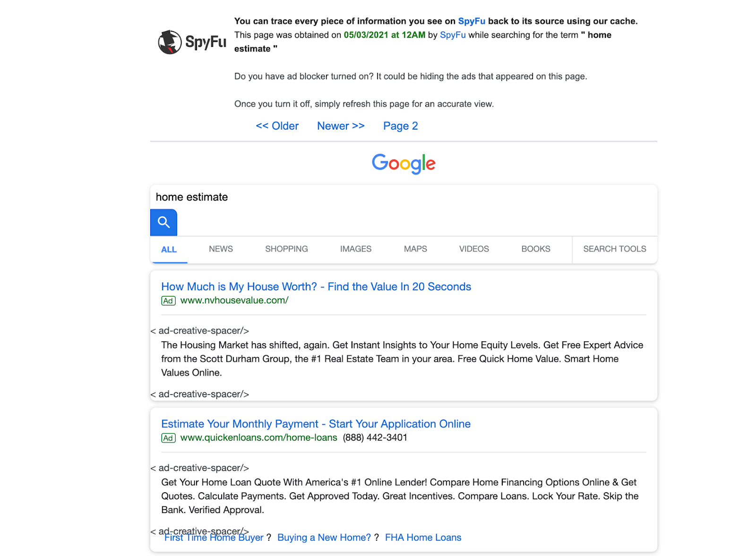756x556 pixels.
Task: Click the blue search magnifier button
Action: coord(163,222)
